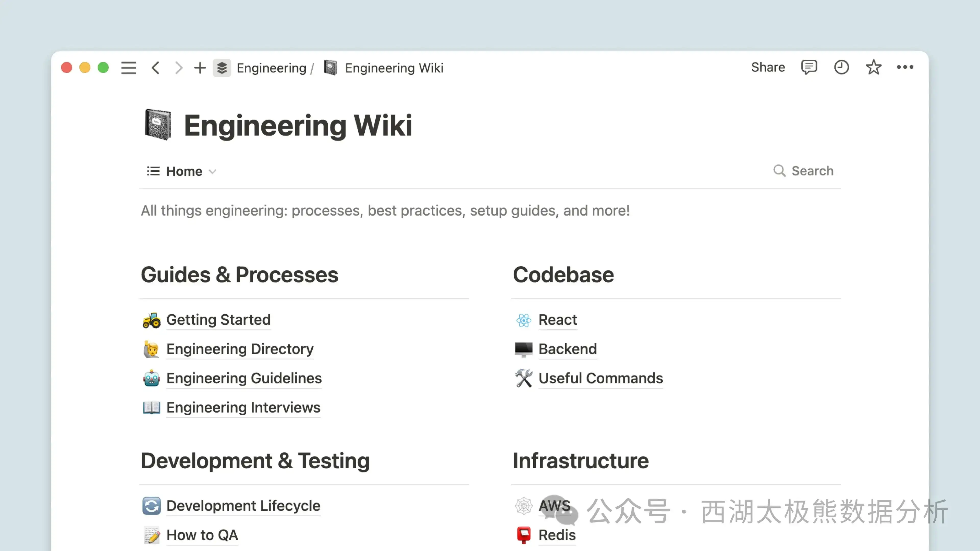Open the three-dot more options menu
This screenshot has width=980, height=551.
pyautogui.click(x=905, y=67)
